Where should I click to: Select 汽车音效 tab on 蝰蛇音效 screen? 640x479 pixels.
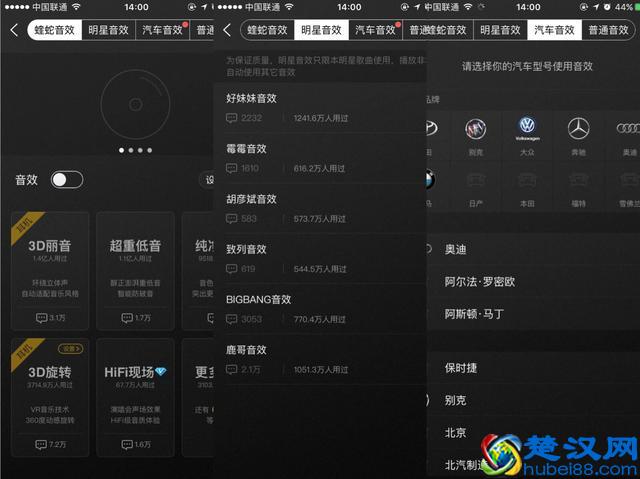[162, 30]
